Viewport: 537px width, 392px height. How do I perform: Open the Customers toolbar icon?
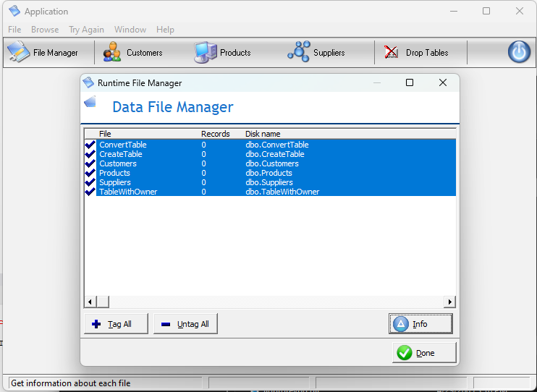point(112,53)
